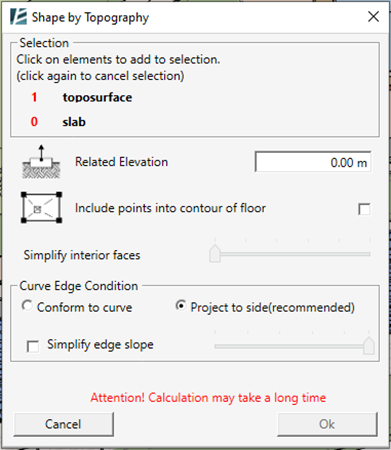Click the Simplify interior faces slider track

[x=290, y=254]
